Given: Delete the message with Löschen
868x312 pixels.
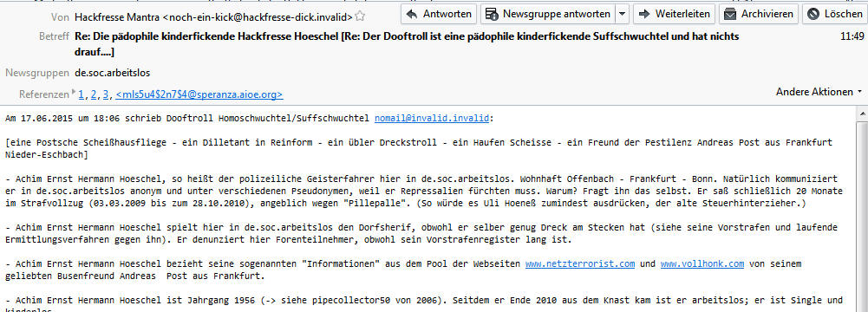Looking at the screenshot, I should point(835,15).
